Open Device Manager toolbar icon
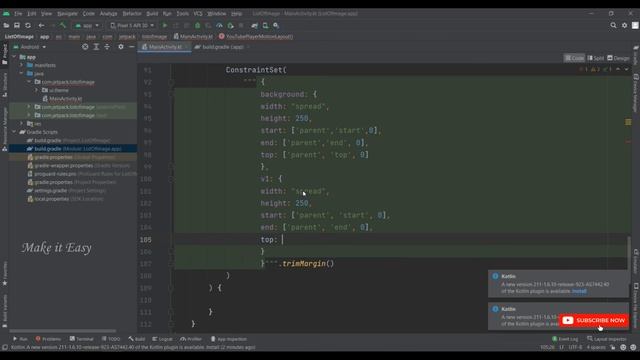640x360 pixels. click(x=265, y=25)
